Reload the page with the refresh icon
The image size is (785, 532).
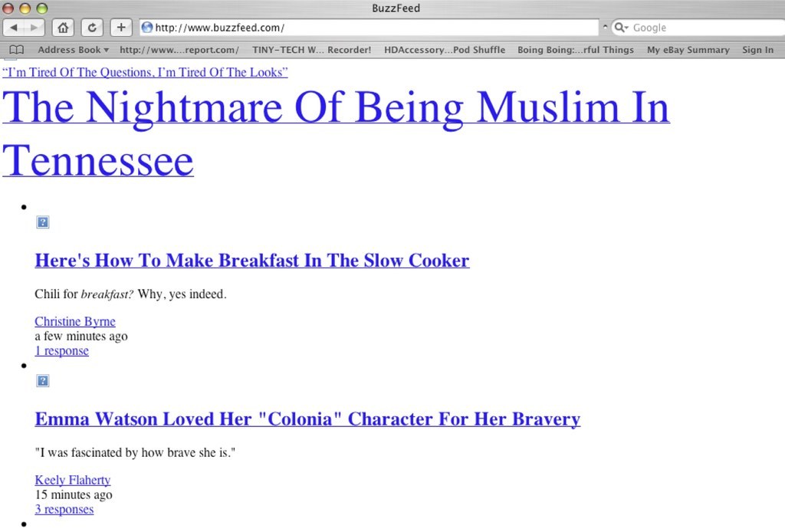click(92, 28)
